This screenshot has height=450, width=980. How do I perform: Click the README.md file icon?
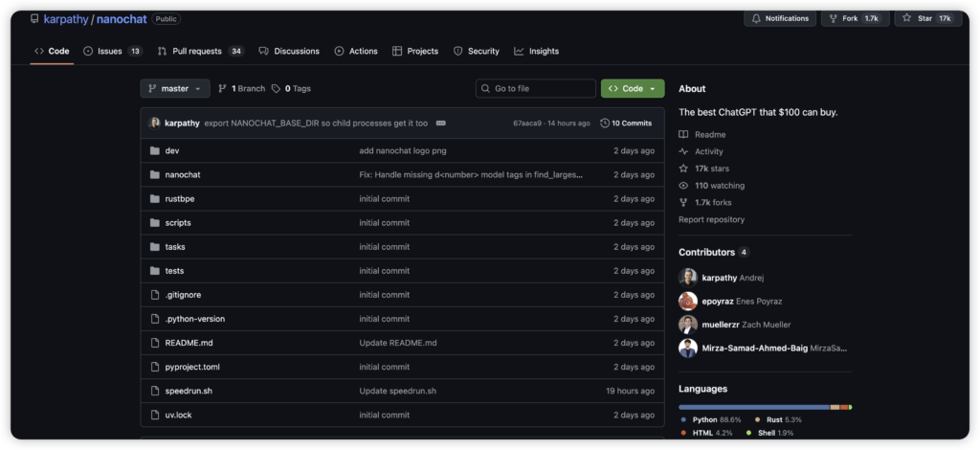point(154,343)
